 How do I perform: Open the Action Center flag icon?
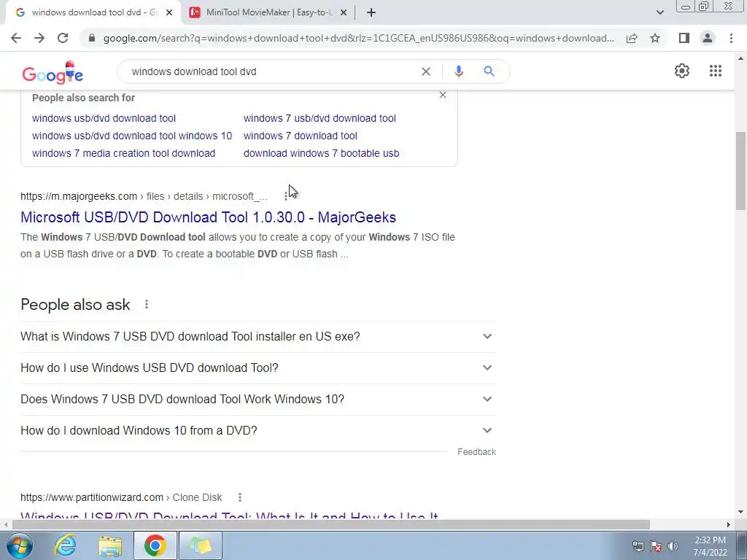[x=656, y=545]
